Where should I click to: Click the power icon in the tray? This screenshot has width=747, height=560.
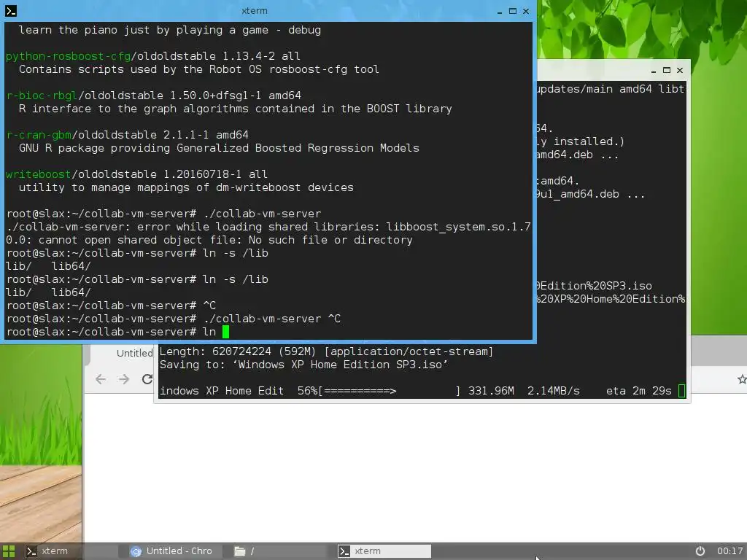[700, 551]
